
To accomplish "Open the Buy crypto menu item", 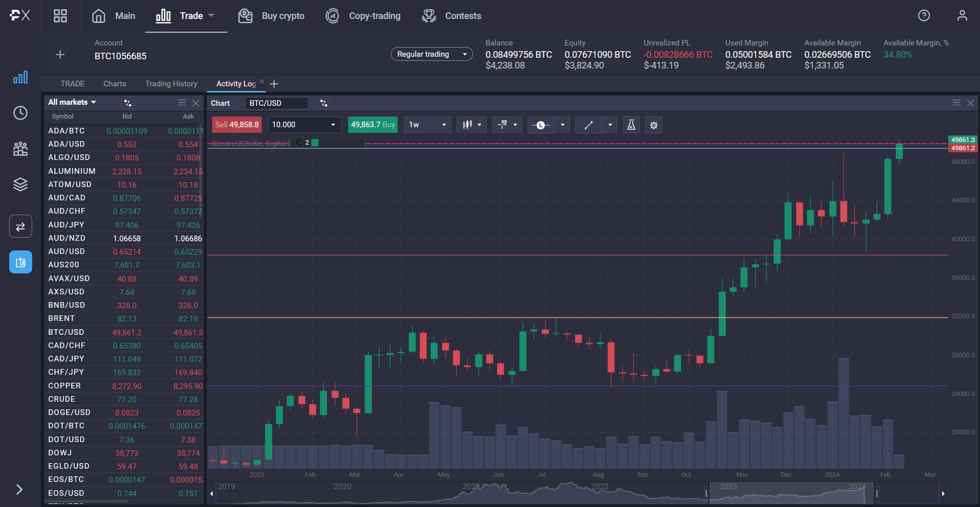I will click(271, 16).
